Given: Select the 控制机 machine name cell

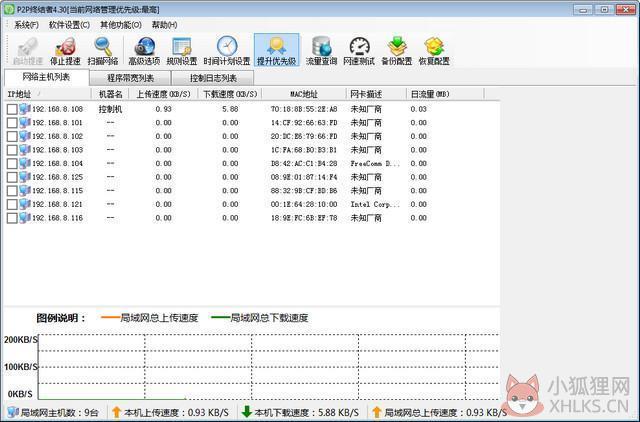Looking at the screenshot, I should coord(110,109).
